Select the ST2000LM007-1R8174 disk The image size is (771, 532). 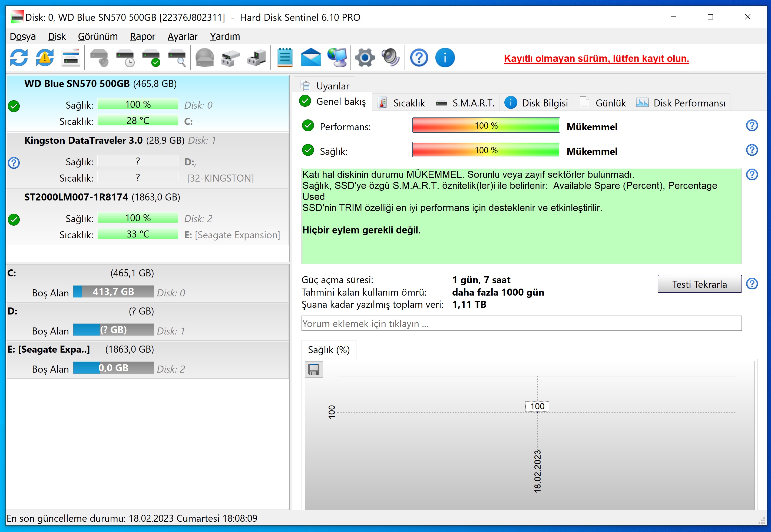click(x=148, y=217)
